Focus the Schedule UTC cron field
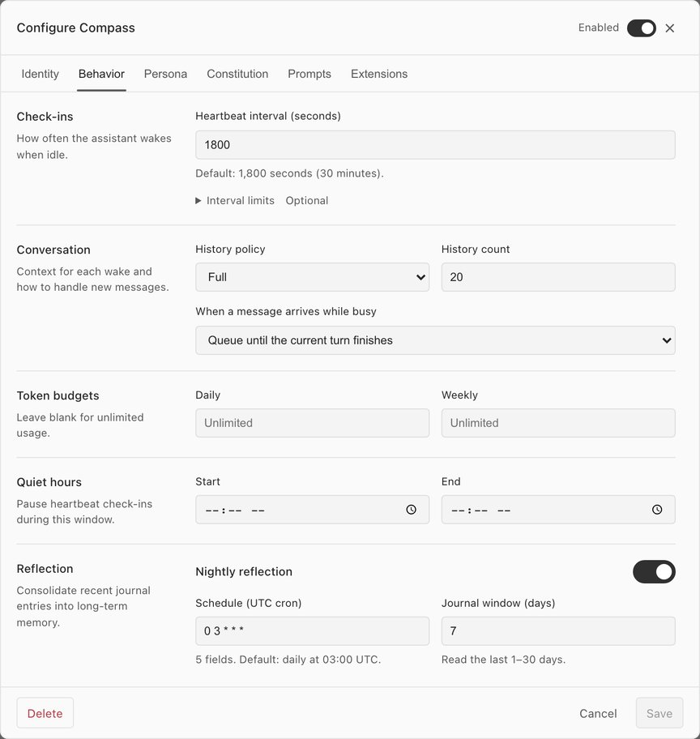The image size is (700, 739). coord(312,631)
